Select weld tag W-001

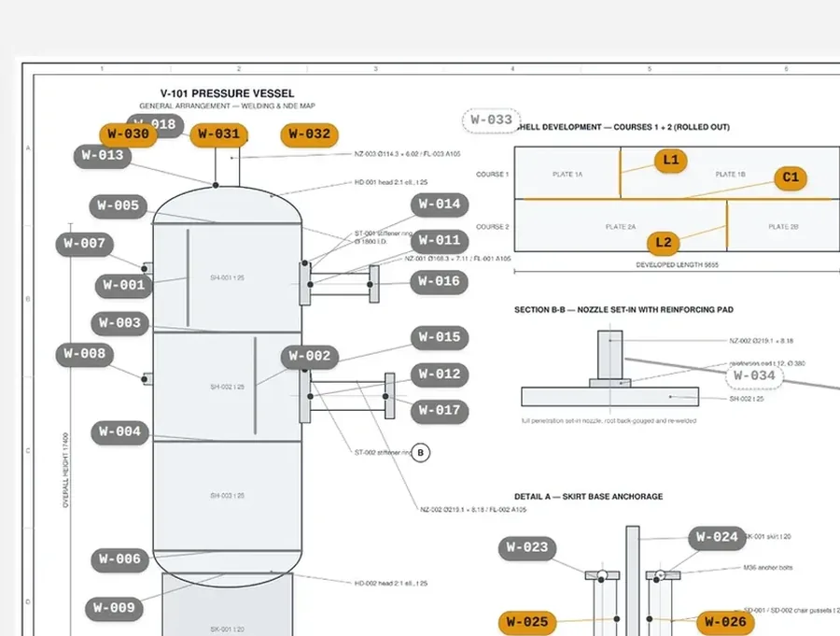tap(124, 285)
